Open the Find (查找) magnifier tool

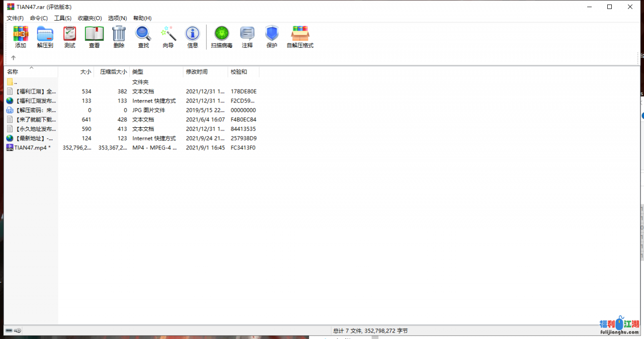pos(143,37)
